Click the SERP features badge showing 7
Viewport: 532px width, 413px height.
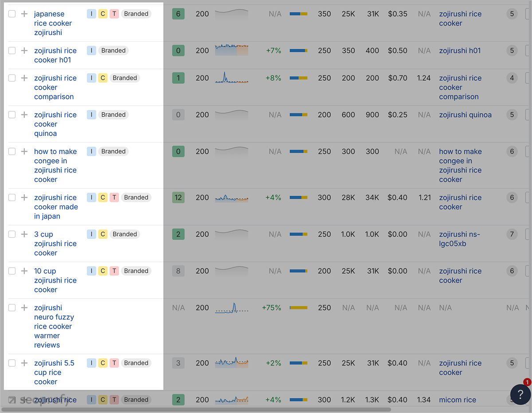512,234
